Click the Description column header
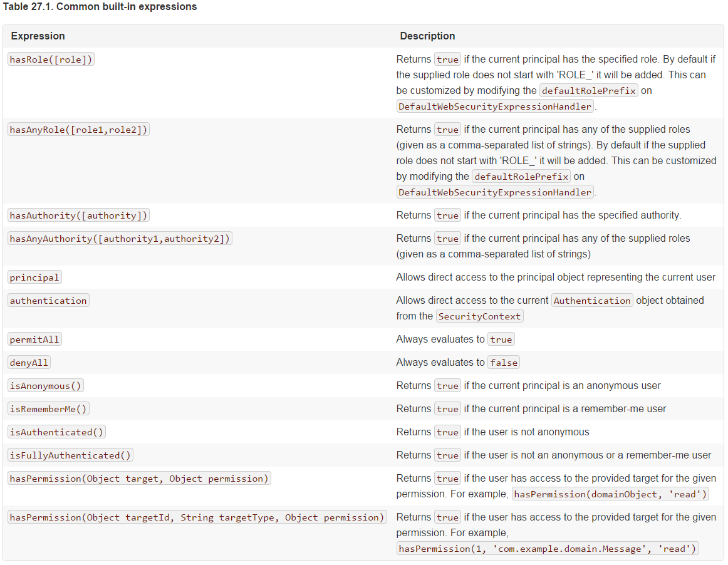 [427, 36]
